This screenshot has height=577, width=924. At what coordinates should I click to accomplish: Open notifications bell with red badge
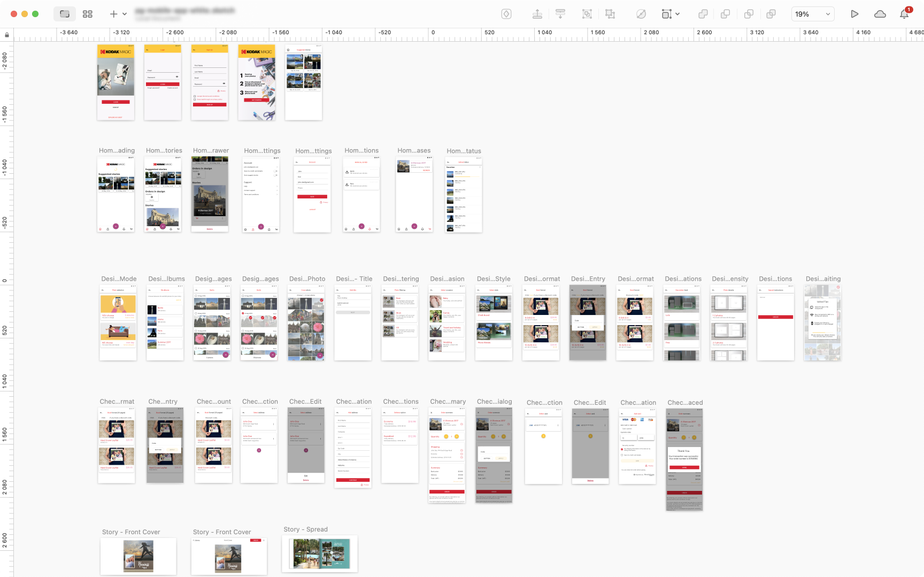pyautogui.click(x=904, y=14)
